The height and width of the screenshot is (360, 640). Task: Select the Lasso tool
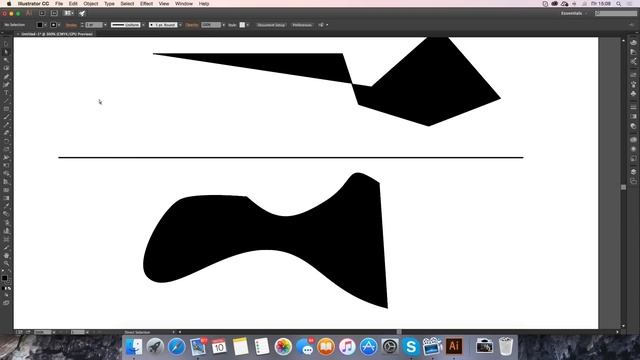pyautogui.click(x=6, y=69)
